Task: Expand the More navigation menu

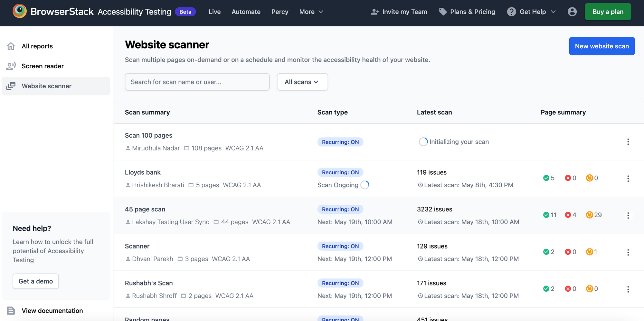Action: point(311,12)
